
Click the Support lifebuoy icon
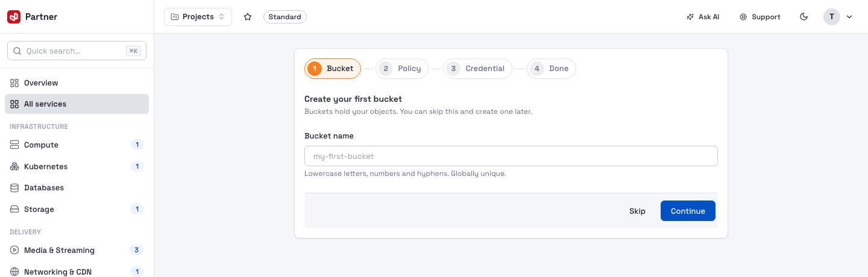743,17
